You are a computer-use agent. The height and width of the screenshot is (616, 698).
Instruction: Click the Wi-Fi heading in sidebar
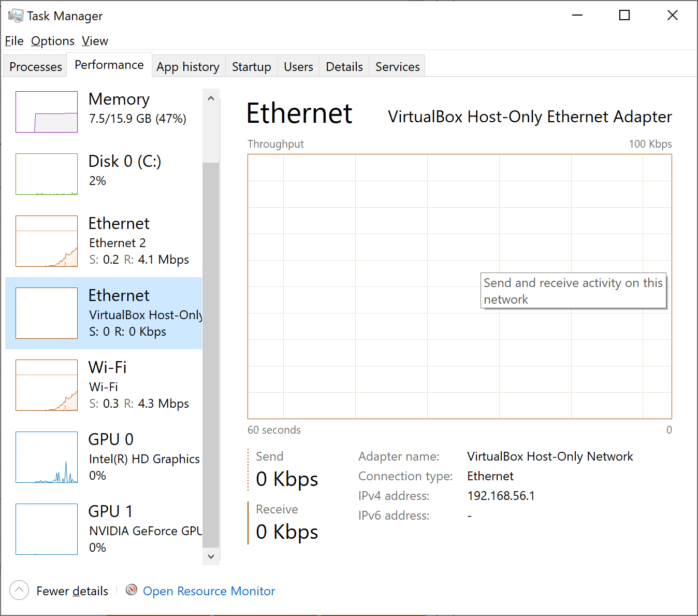pos(108,367)
